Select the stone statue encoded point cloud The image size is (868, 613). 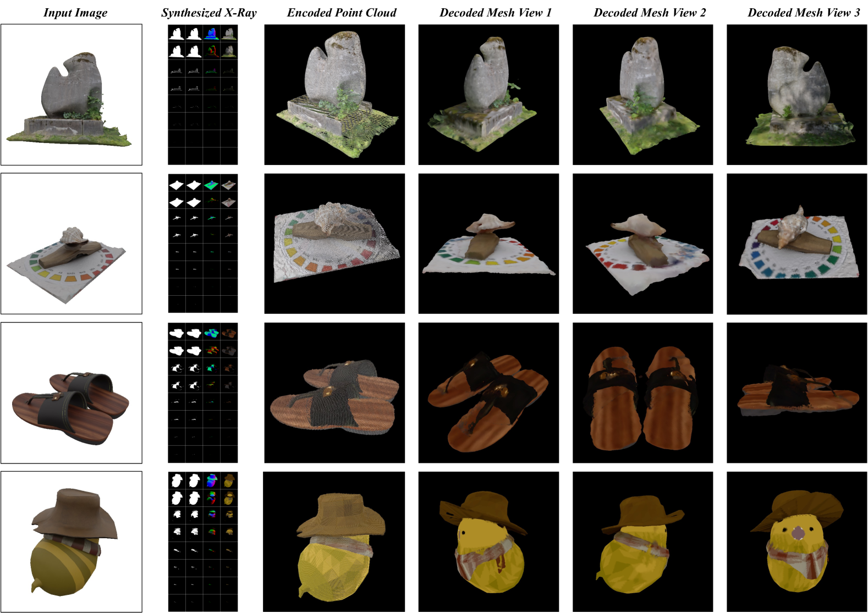(x=334, y=95)
